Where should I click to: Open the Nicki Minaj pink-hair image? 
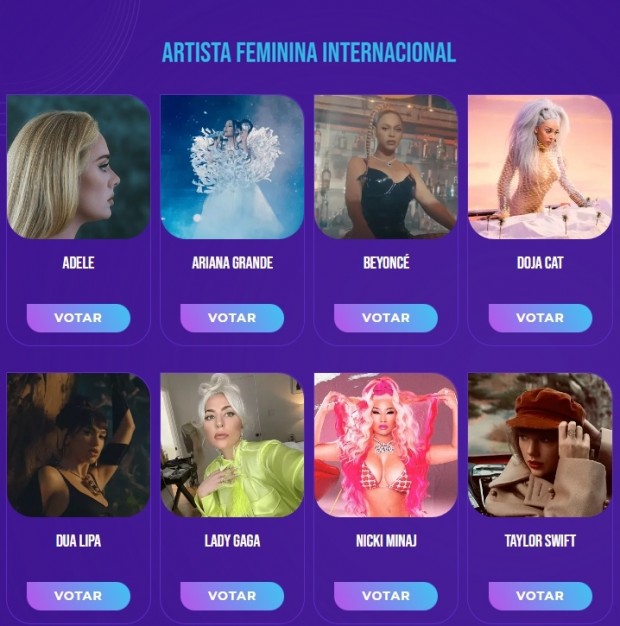click(x=386, y=445)
